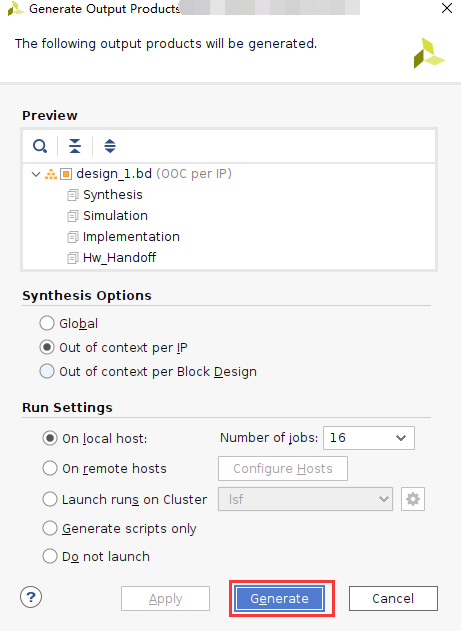
Task: Open the lsf cluster dropdown
Action: [x=305, y=499]
